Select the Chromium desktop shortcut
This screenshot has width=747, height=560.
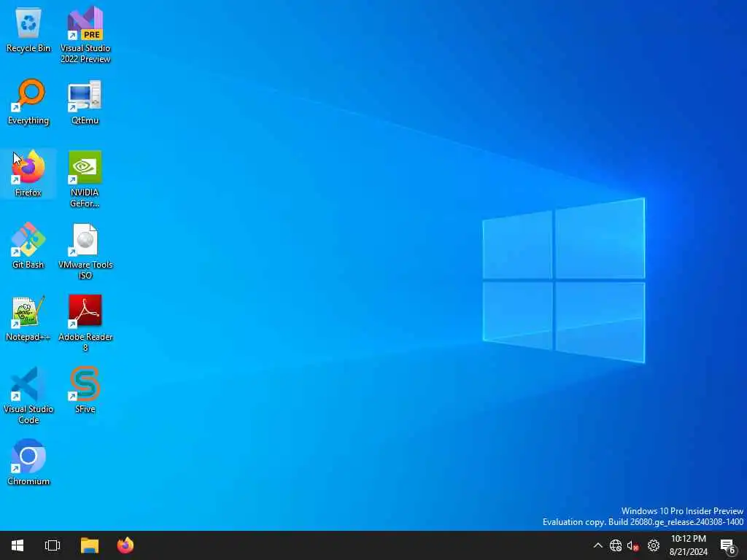tap(28, 462)
